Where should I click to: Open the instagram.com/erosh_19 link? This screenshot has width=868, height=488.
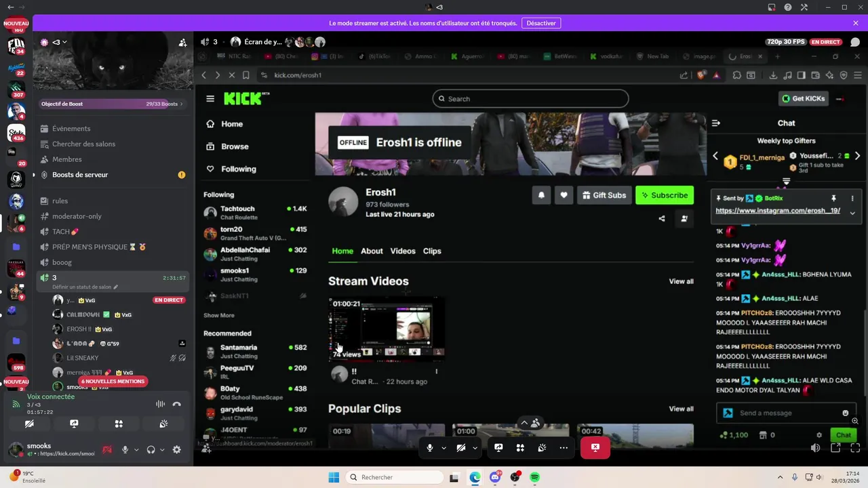(x=778, y=211)
